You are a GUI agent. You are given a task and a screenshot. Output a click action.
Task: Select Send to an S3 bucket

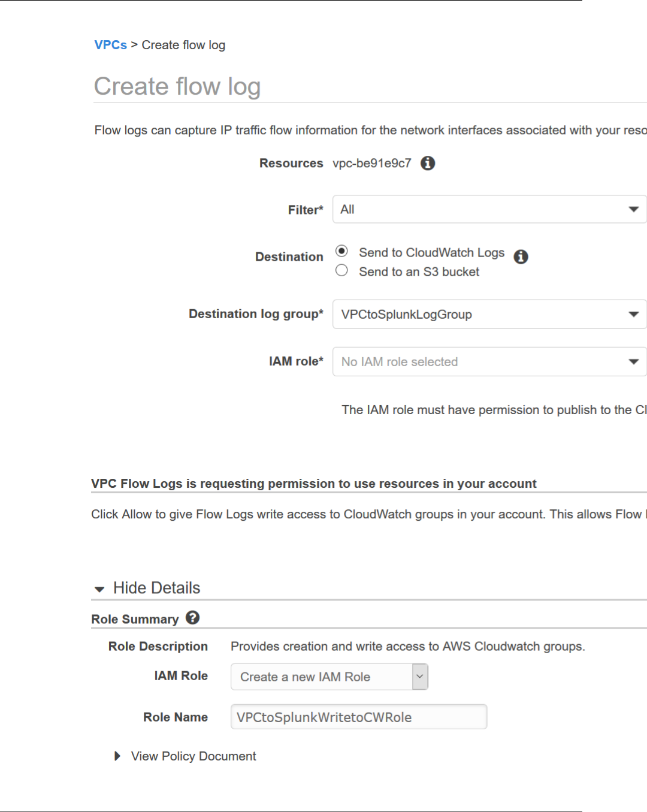[341, 271]
